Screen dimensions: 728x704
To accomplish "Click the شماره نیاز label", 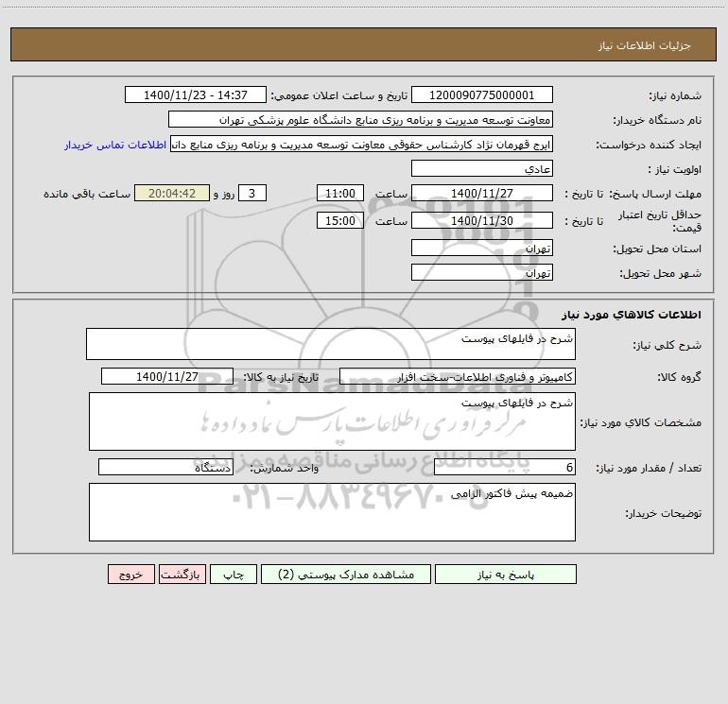I will point(675,95).
